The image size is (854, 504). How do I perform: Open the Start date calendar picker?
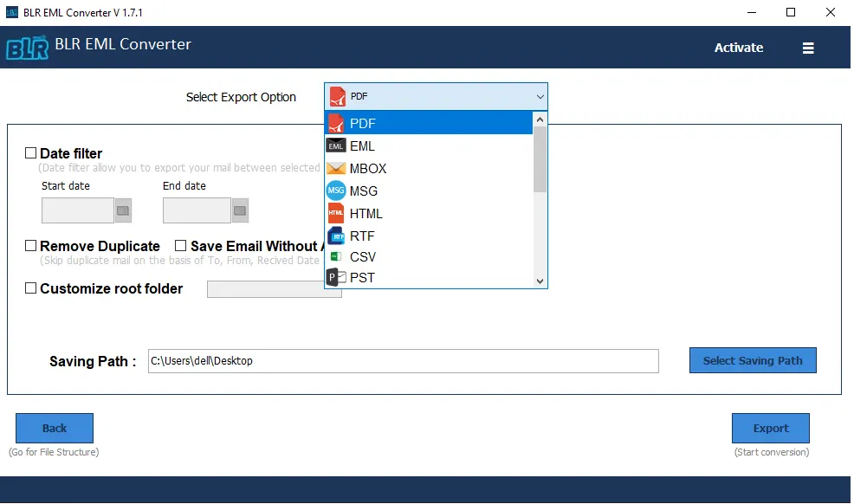click(123, 210)
